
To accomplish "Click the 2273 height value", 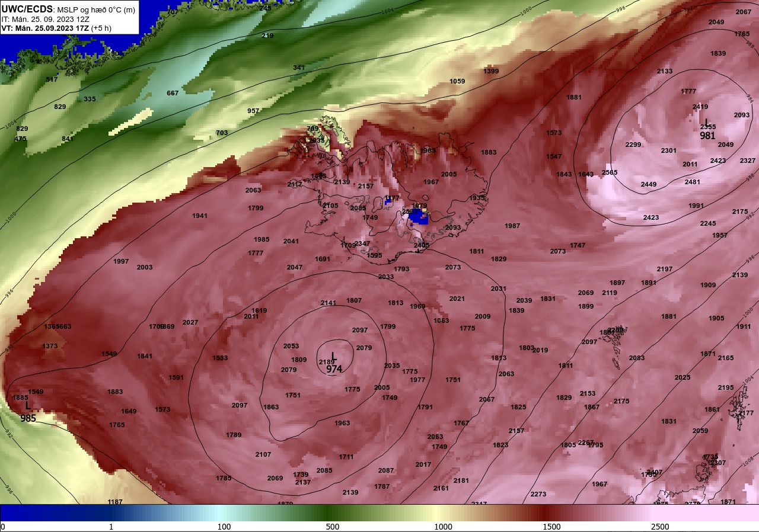I will click(x=538, y=494).
